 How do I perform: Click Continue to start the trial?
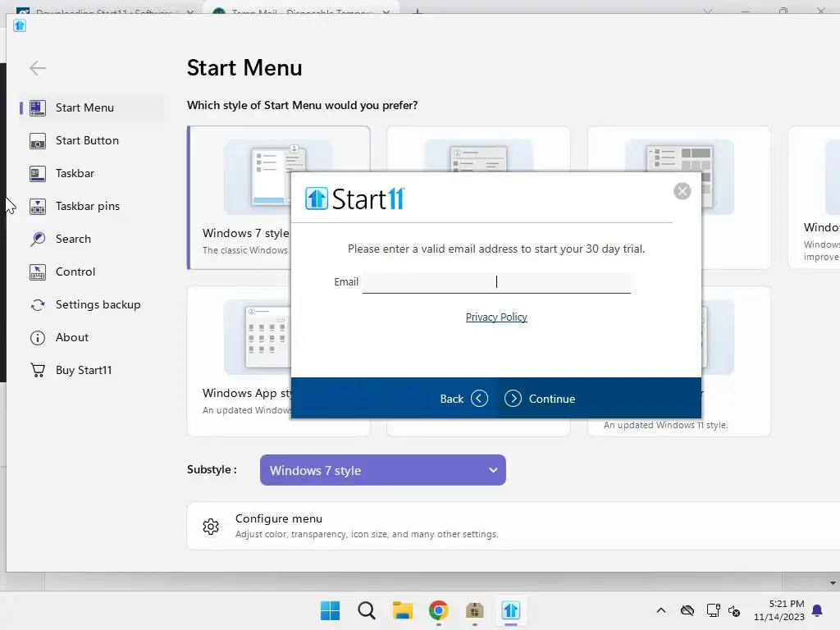pyautogui.click(x=540, y=399)
